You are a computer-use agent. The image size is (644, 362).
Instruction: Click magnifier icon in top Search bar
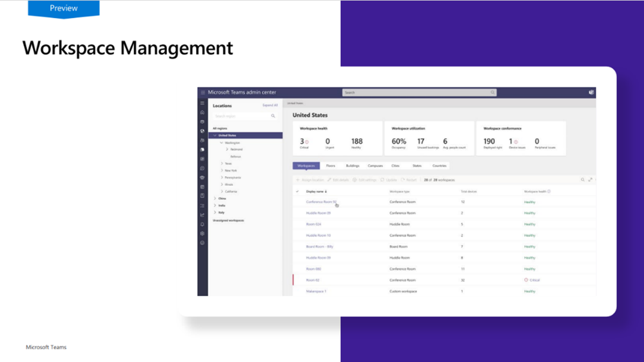pyautogui.click(x=493, y=92)
